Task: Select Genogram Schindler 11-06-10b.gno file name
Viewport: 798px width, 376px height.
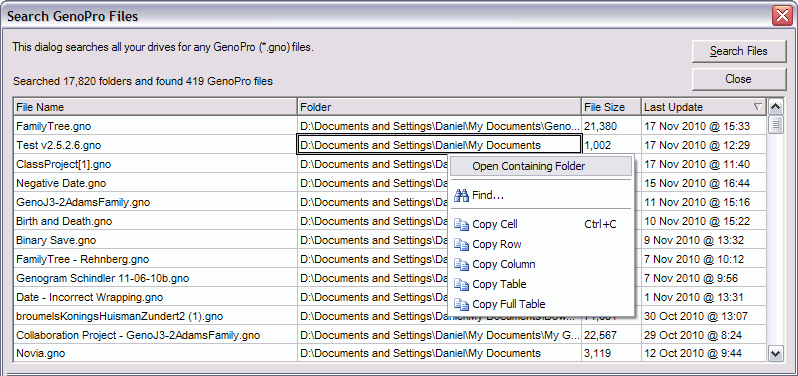Action: [x=103, y=278]
